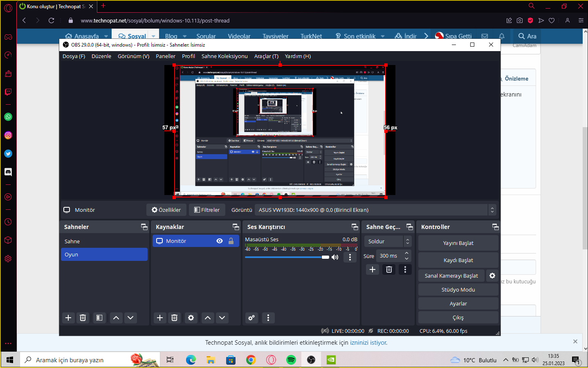Open the Sahne Koleksiyonu menu
Viewport: 588px width, 368px height.
(x=224, y=56)
